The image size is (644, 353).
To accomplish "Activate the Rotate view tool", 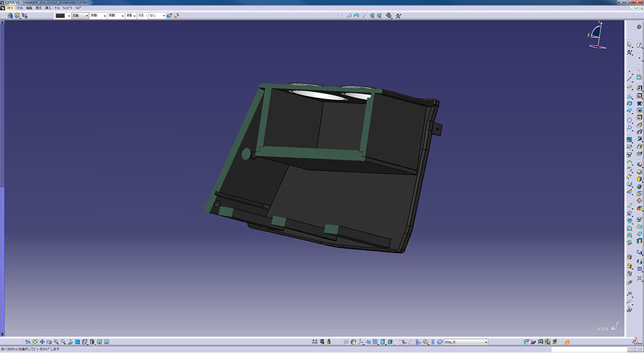I will click(49, 341).
